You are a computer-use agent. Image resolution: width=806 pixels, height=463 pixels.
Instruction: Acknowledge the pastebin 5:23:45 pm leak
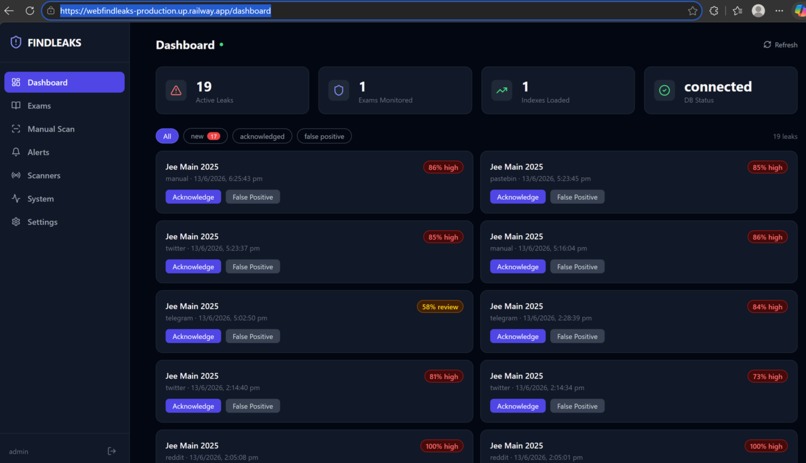point(518,197)
